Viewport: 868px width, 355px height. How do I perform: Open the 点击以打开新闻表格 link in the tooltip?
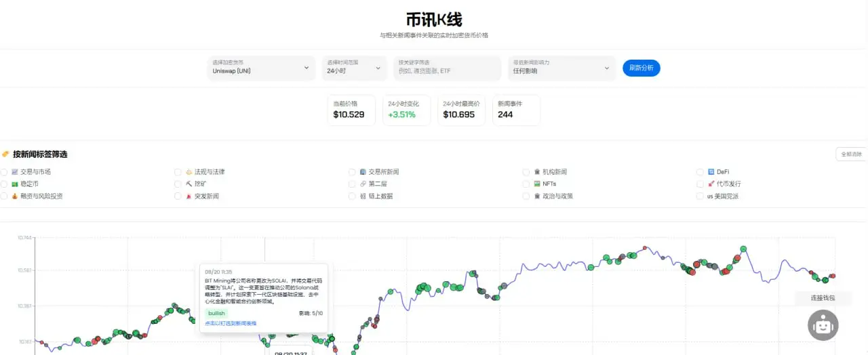[231, 323]
